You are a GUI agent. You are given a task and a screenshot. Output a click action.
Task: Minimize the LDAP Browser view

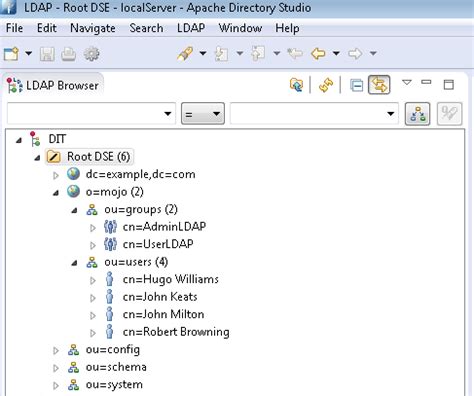tap(426, 82)
